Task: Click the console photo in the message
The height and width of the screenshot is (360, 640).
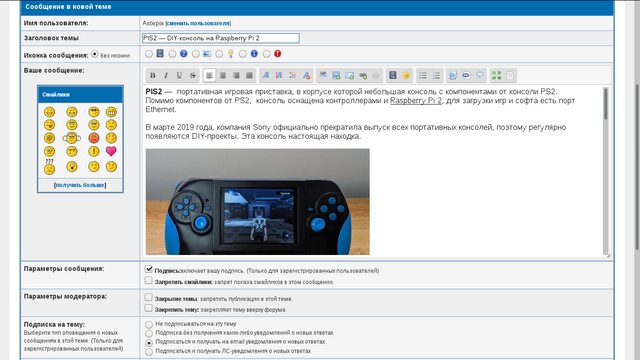Action: pyautogui.click(x=258, y=202)
